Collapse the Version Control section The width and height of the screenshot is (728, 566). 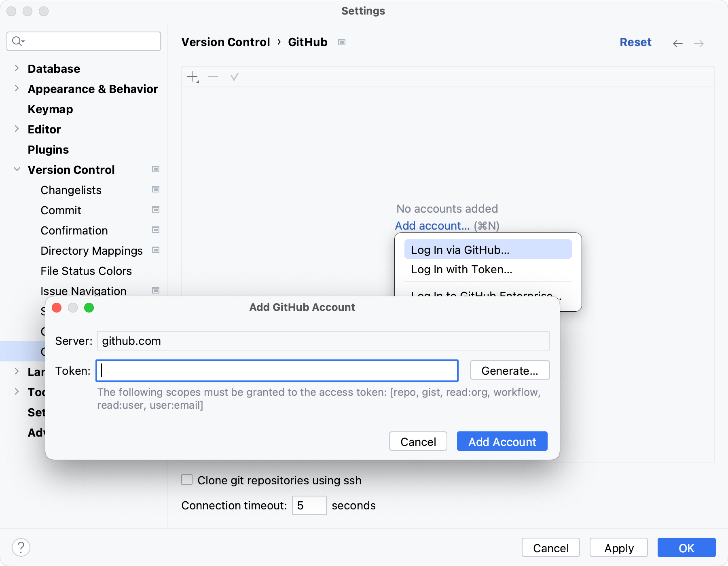[x=17, y=169]
